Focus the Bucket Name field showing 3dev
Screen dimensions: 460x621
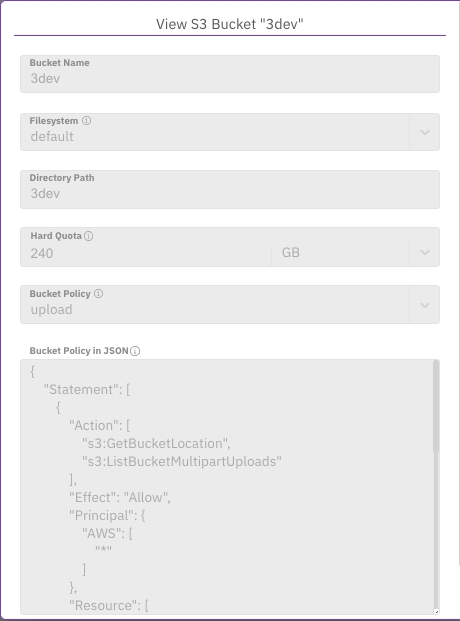tap(230, 74)
